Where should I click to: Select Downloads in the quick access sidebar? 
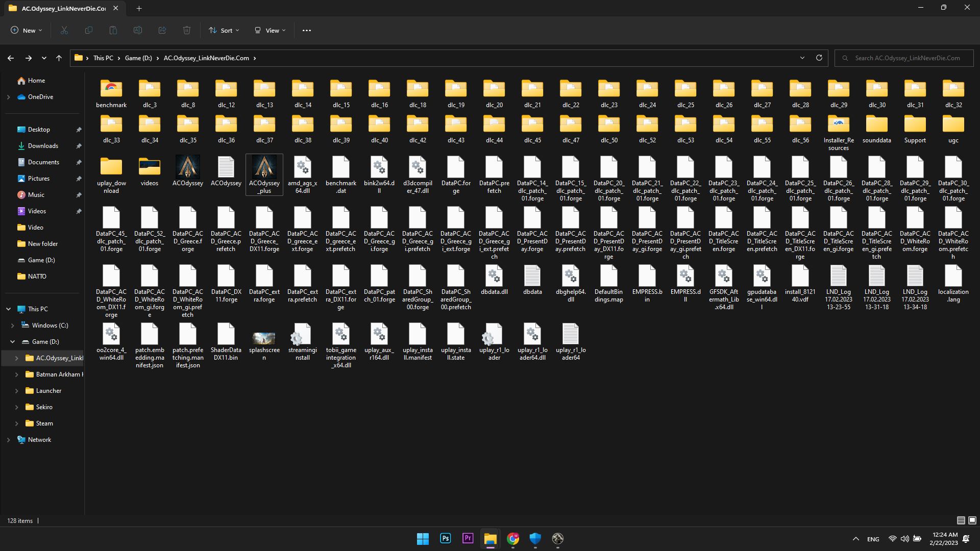click(43, 146)
